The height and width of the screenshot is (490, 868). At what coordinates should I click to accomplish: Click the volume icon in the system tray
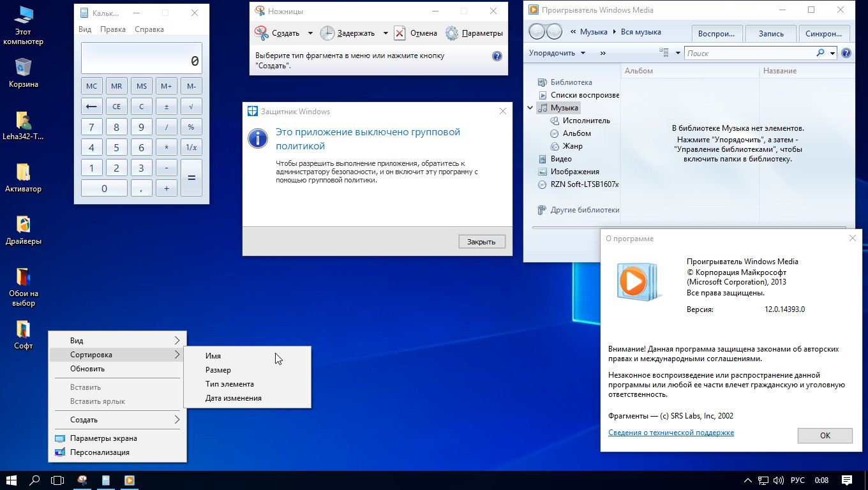click(778, 480)
